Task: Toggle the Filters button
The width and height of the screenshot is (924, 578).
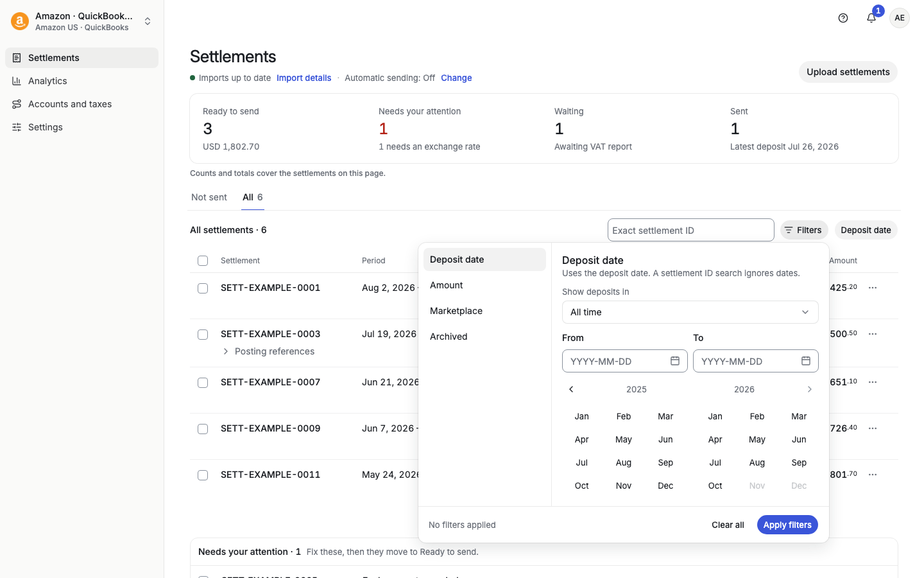Action: coord(804,230)
